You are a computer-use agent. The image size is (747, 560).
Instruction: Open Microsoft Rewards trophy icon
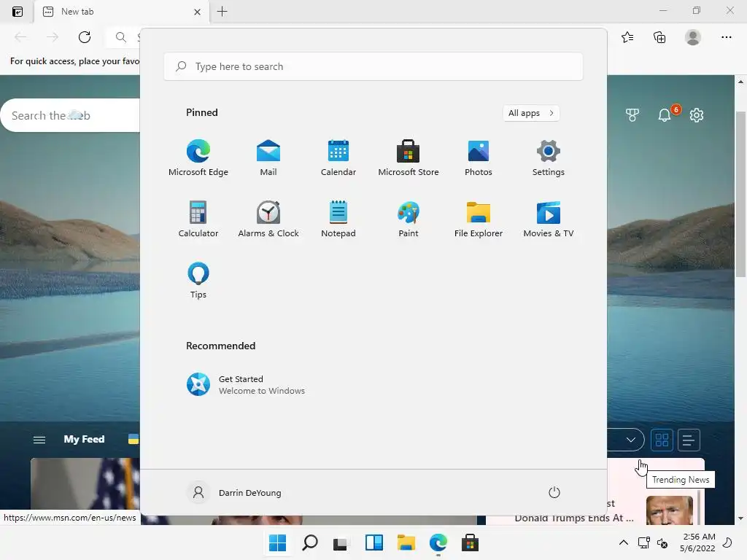(632, 114)
